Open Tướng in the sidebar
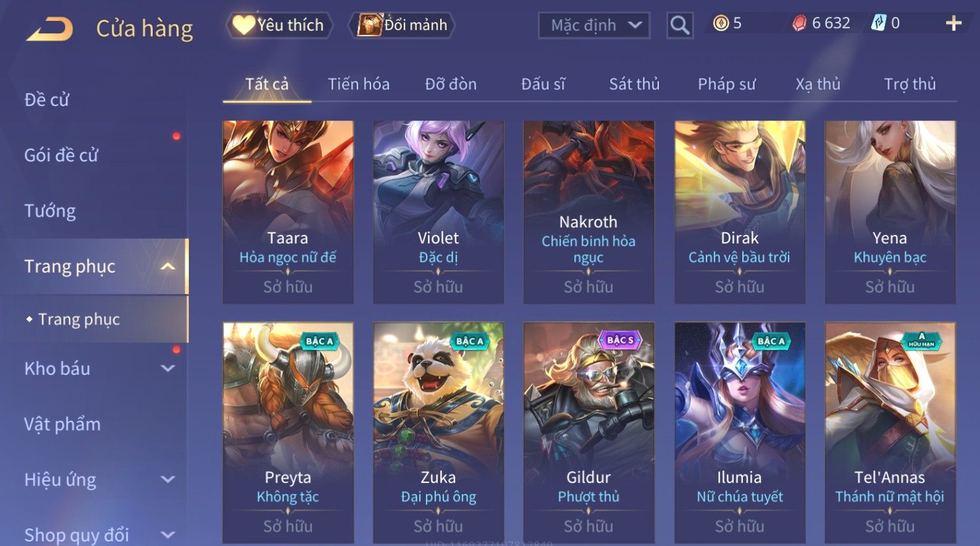 point(50,211)
